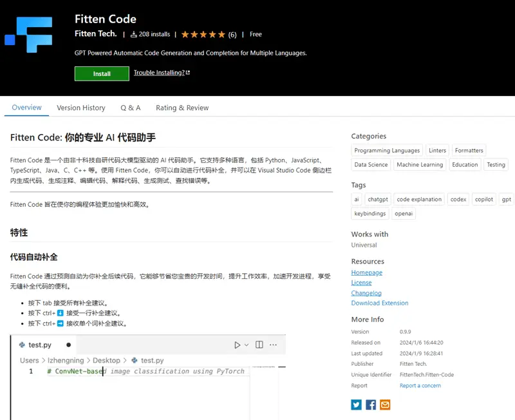The height and width of the screenshot is (420, 515).
Task: Click the Download Extension link
Action: (x=379, y=303)
